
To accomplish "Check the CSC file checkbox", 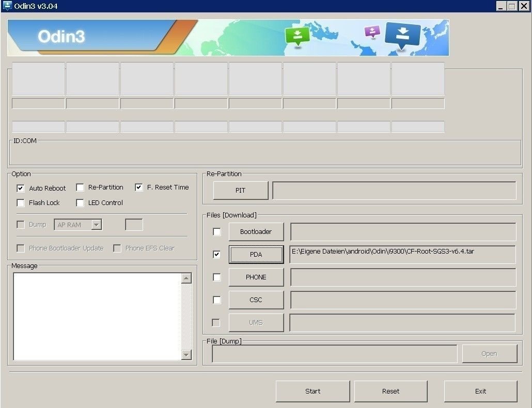I will [217, 300].
